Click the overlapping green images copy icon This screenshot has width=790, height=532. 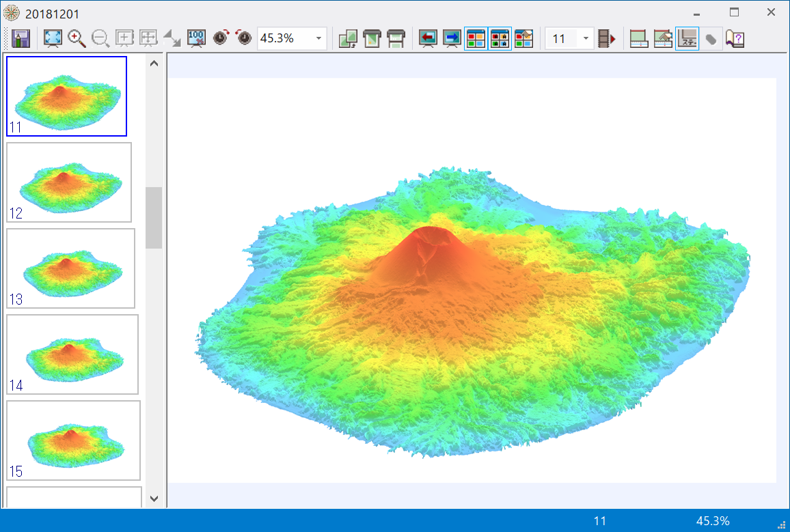348,39
